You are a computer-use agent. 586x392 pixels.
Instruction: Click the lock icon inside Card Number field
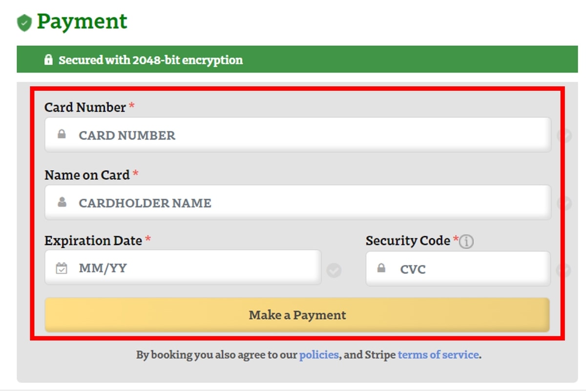pos(62,134)
